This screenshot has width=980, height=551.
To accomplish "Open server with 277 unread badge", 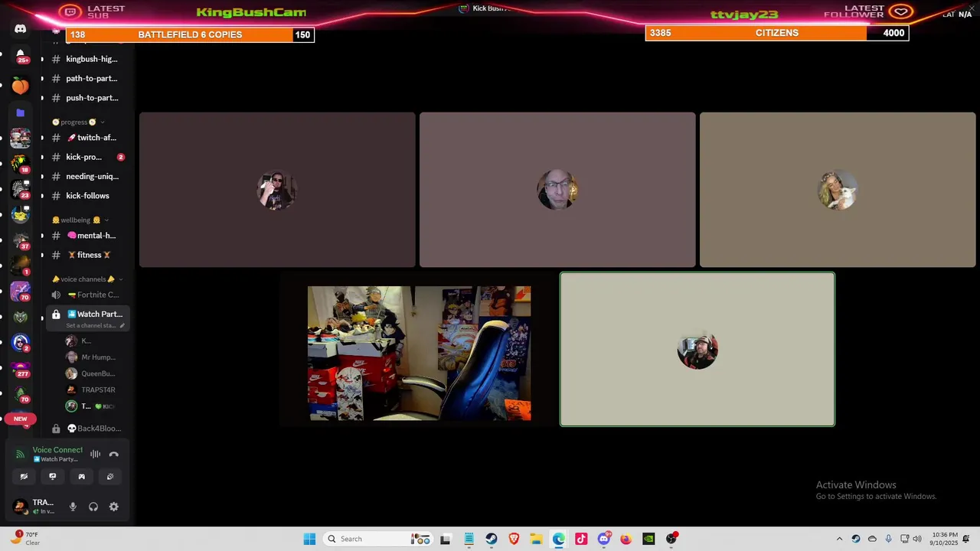I will 21,369.
